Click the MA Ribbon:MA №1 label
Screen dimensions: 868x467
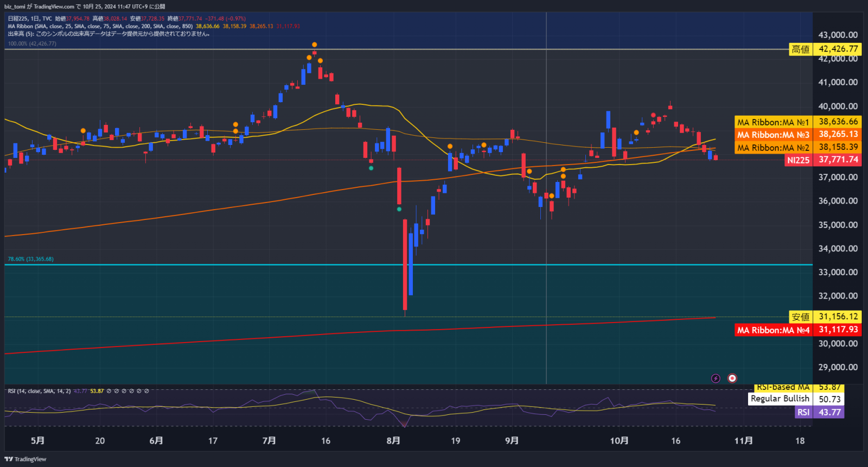[773, 122]
